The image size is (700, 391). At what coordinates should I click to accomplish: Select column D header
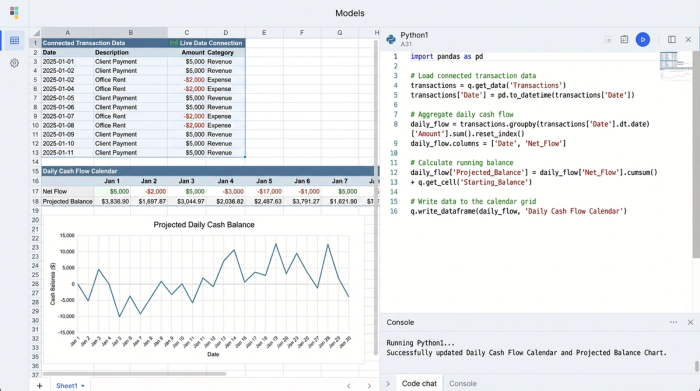pos(225,33)
